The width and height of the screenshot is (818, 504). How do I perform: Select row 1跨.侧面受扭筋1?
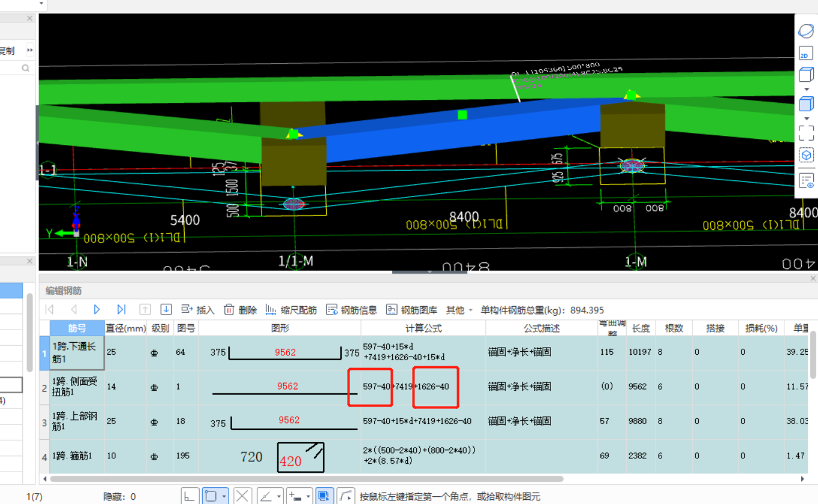(77, 387)
